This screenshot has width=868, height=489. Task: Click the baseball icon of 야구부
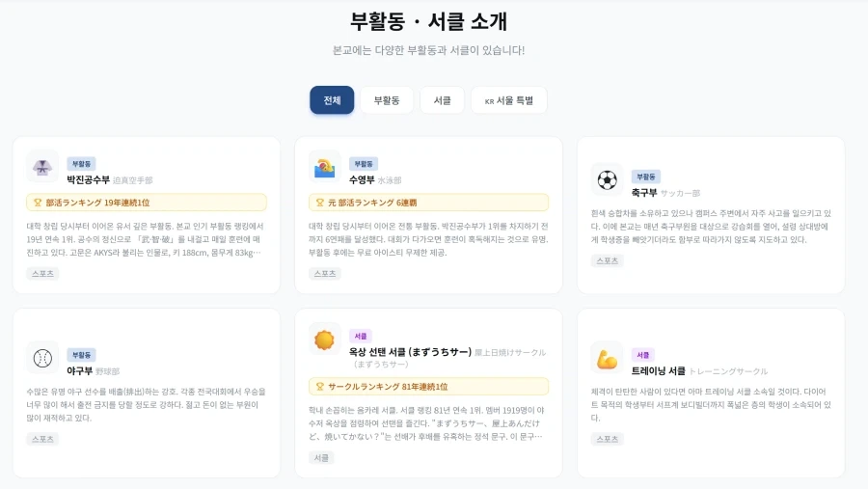[42, 358]
